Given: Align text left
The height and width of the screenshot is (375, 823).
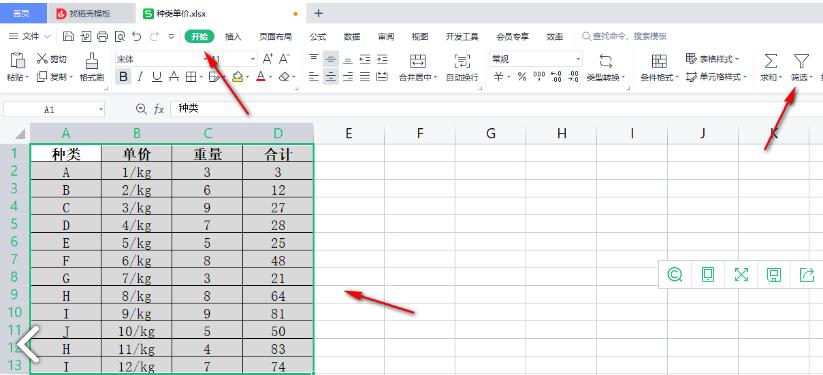Looking at the screenshot, I should 313,77.
